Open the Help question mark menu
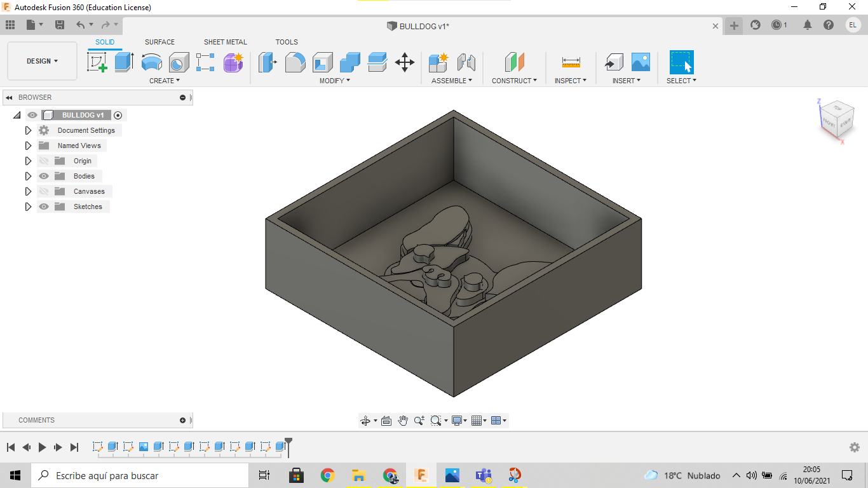868x488 pixels. click(829, 25)
